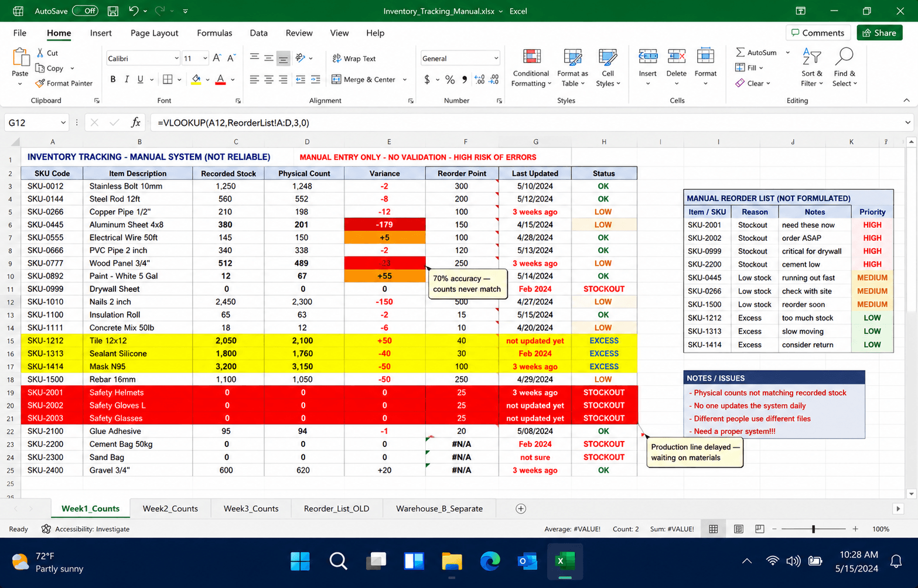918x588 pixels.
Task: Click Excel icon in taskbar
Action: pyautogui.click(x=565, y=561)
